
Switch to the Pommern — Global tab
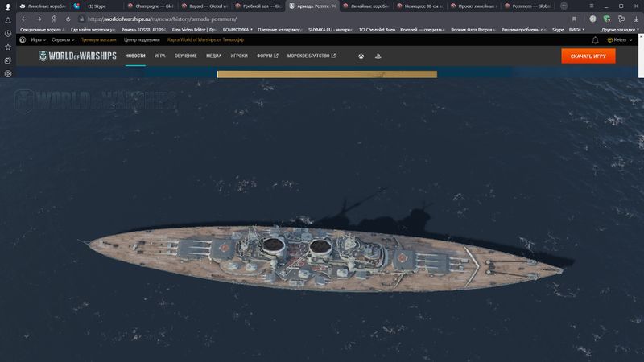(x=527, y=6)
